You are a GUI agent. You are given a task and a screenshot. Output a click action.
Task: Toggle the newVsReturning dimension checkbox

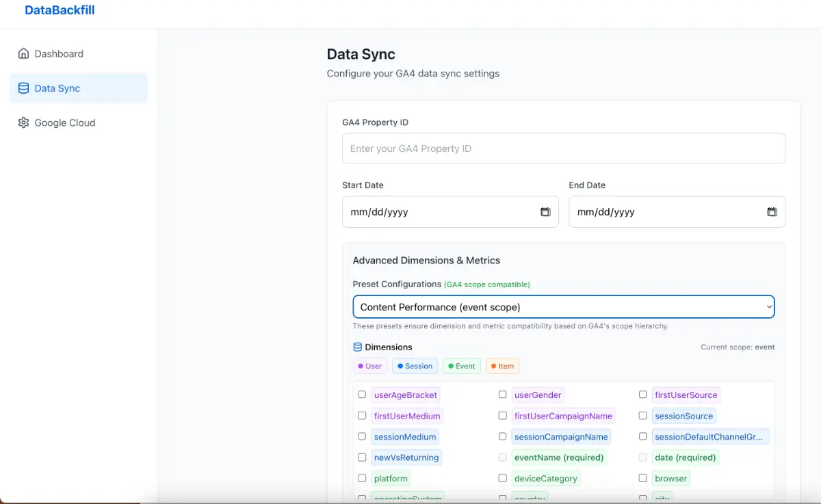[362, 457]
